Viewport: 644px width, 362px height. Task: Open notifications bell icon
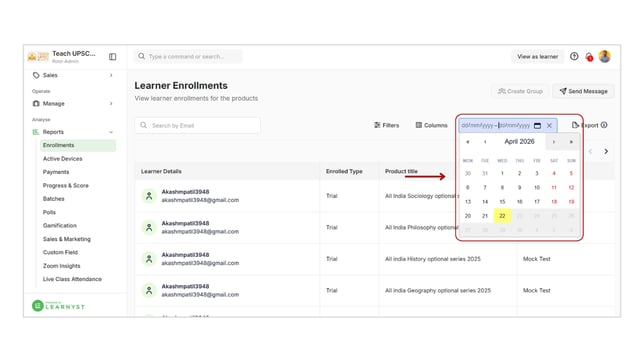tap(589, 57)
